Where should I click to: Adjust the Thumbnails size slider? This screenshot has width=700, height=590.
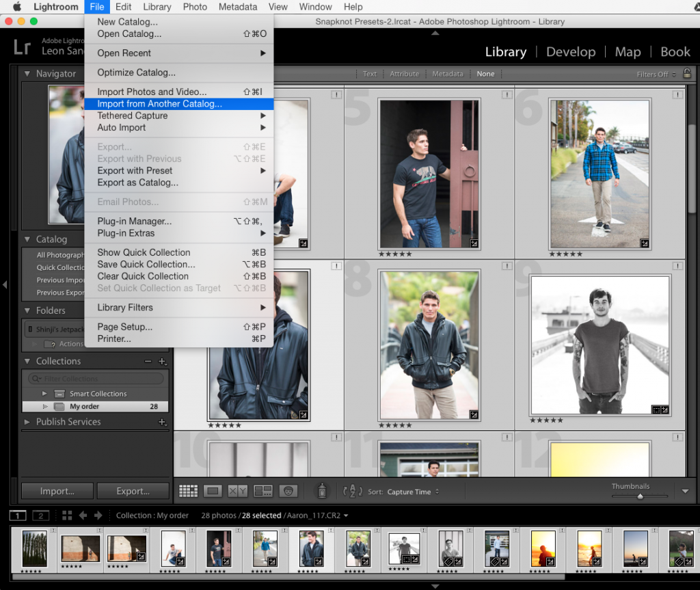coord(640,496)
